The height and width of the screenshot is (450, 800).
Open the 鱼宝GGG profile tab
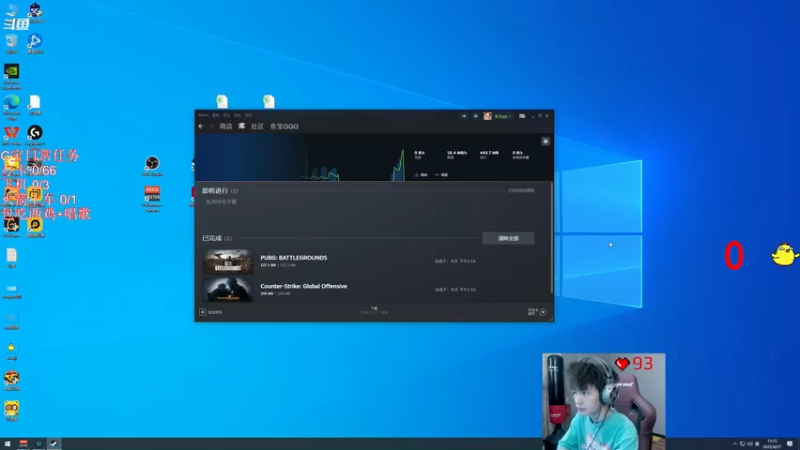[284, 126]
